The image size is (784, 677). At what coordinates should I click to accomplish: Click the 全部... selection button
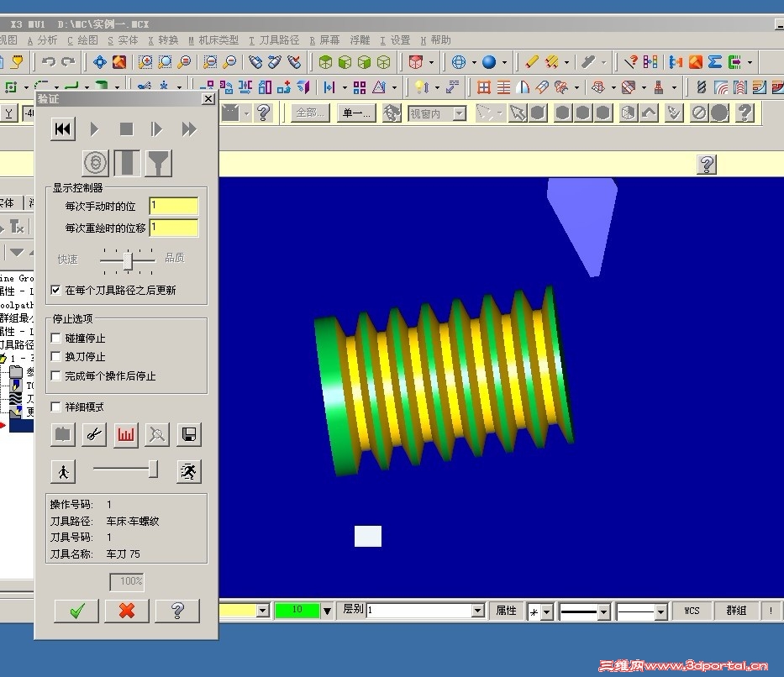pyautogui.click(x=310, y=113)
